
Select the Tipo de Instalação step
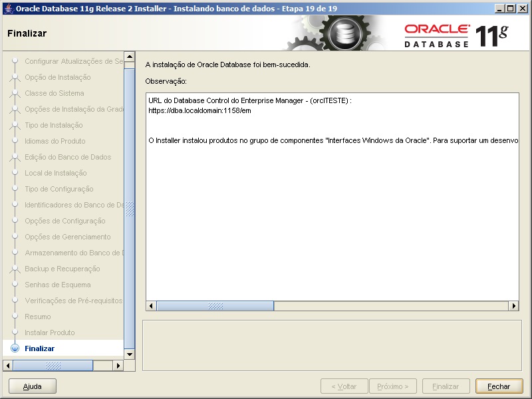coord(54,125)
